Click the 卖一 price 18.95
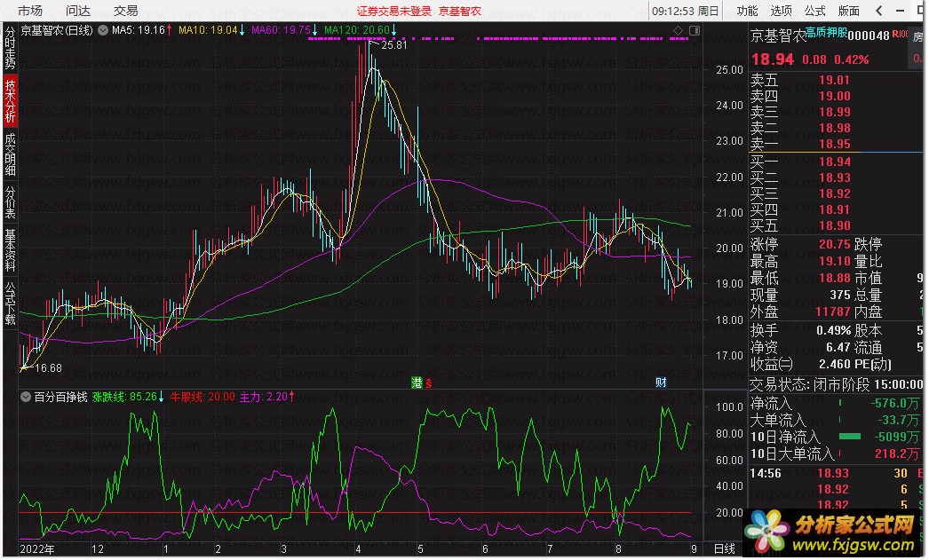This screenshot has width=929, height=560. 834,144
